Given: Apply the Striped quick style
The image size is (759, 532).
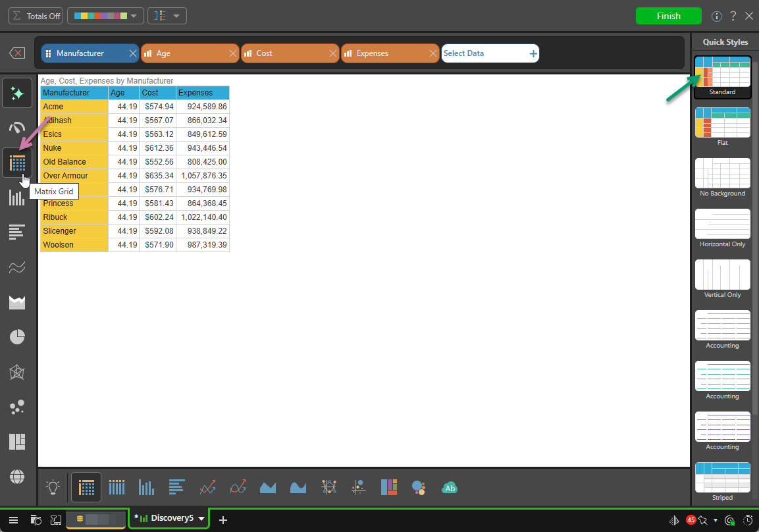Looking at the screenshot, I should click(x=722, y=478).
